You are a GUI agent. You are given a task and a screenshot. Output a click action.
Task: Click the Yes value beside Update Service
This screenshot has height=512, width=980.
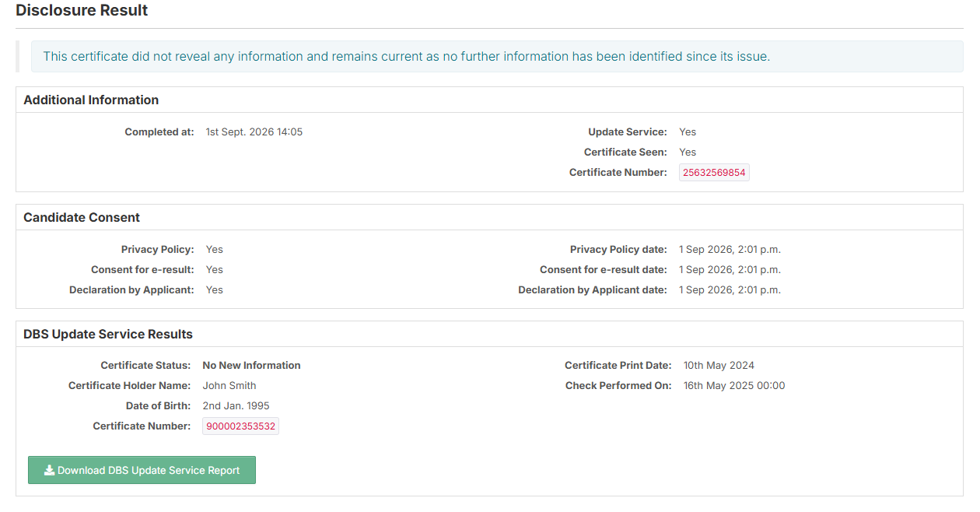[x=688, y=132]
